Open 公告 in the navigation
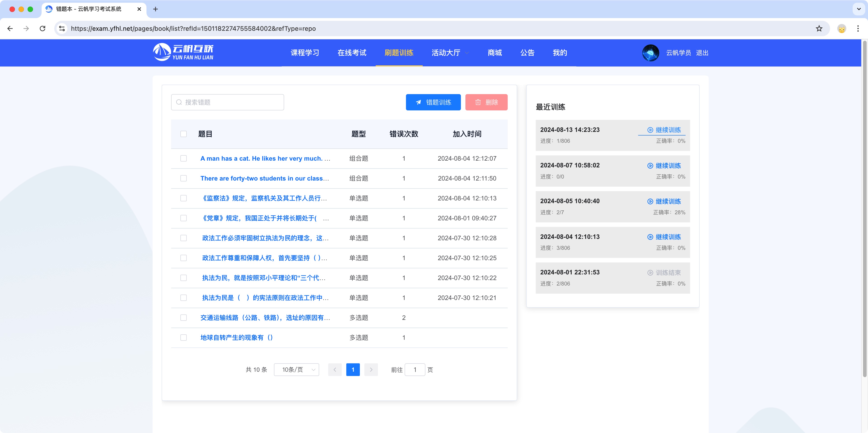Image resolution: width=868 pixels, height=433 pixels. [x=527, y=53]
